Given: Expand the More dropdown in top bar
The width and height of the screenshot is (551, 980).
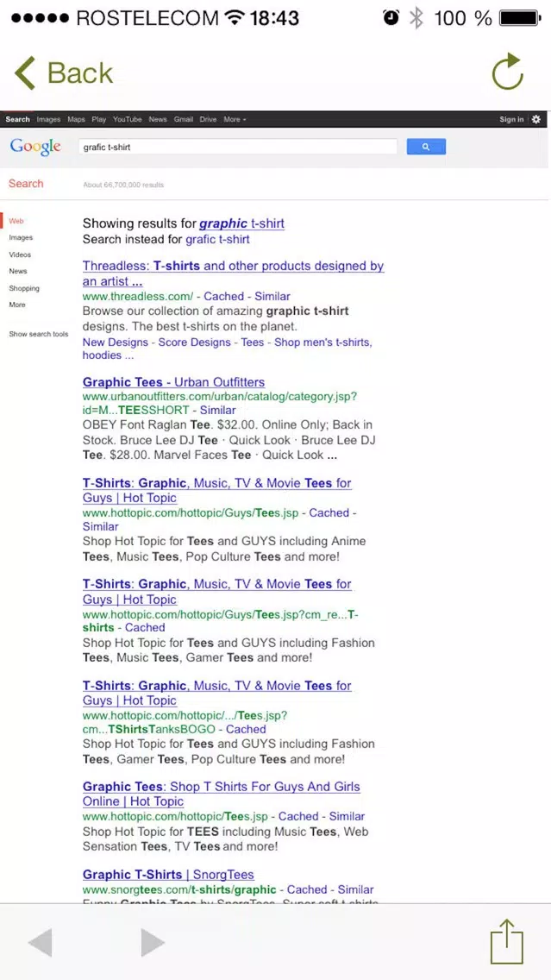Looking at the screenshot, I should click(x=235, y=119).
